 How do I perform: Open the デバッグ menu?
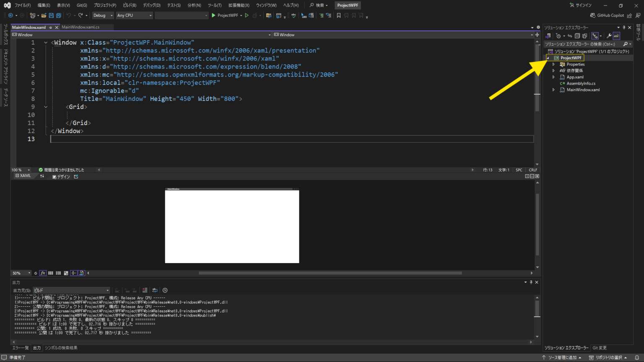(151, 5)
